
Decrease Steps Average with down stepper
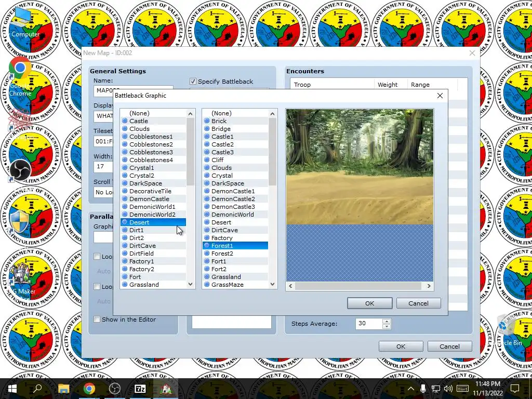click(x=387, y=326)
